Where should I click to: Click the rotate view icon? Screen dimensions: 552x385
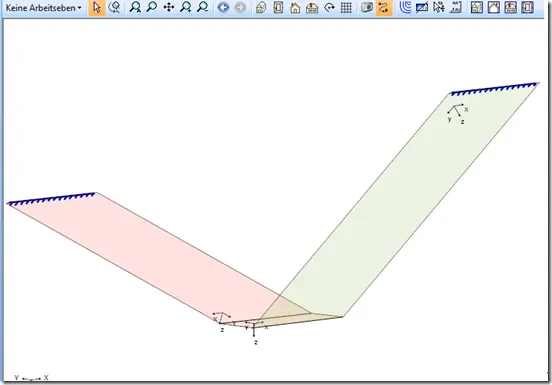pyautogui.click(x=329, y=7)
